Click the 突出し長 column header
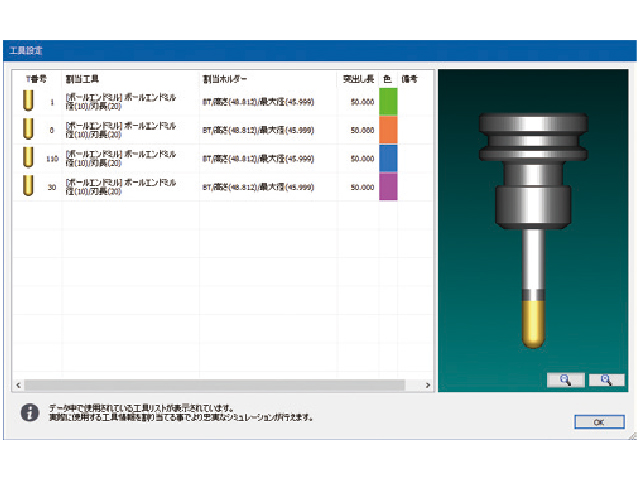 point(358,79)
